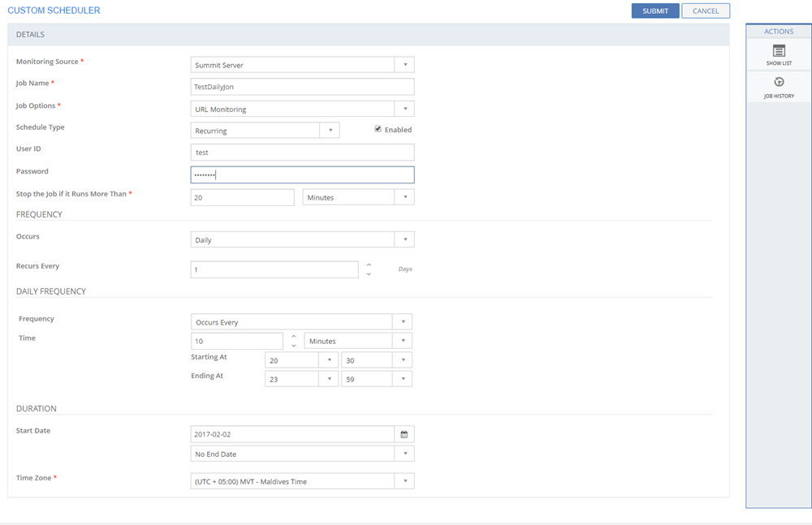The image size is (812, 525).
Task: Open the Starting At hour dropdown
Action: pyautogui.click(x=329, y=360)
